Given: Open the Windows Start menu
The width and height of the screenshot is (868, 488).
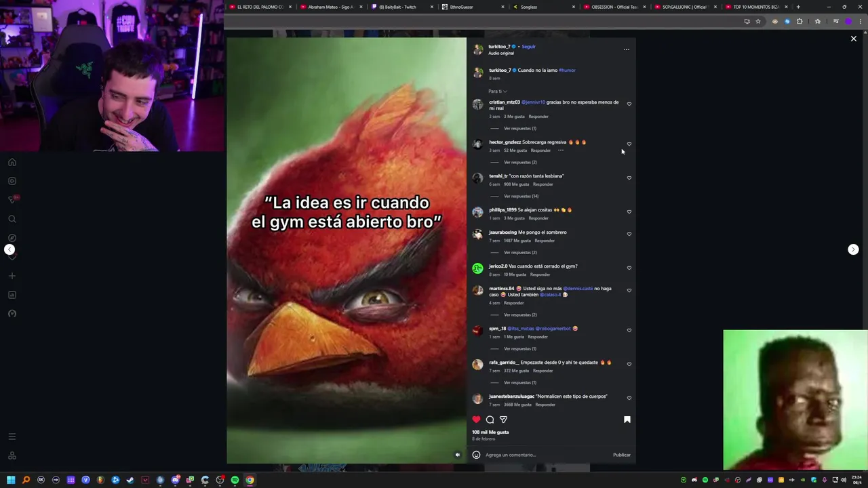Looking at the screenshot, I should [x=11, y=480].
